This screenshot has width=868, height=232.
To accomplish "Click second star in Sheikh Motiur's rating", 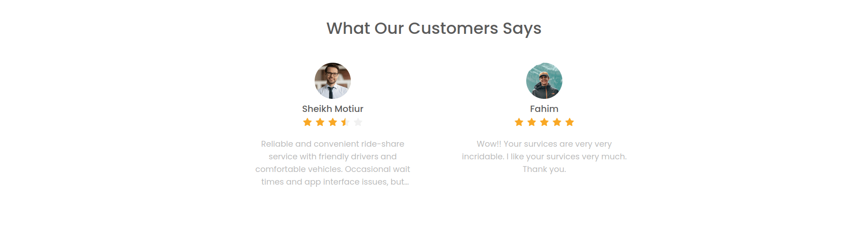I will [320, 122].
